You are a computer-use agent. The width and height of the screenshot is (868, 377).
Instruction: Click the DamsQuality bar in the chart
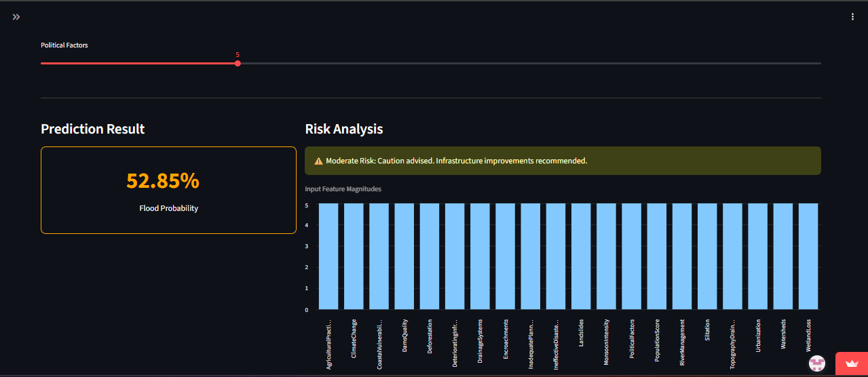404,256
